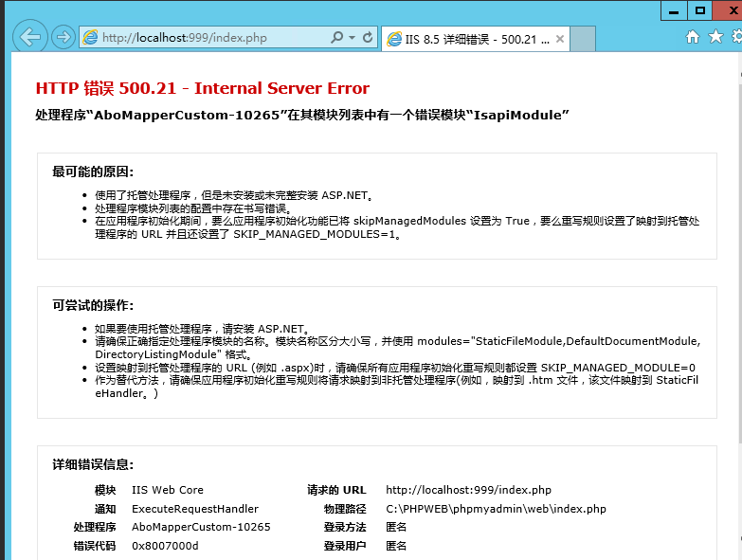The height and width of the screenshot is (560, 742).
Task: Click the 最可能的原因 section heading
Action: pyautogui.click(x=93, y=172)
